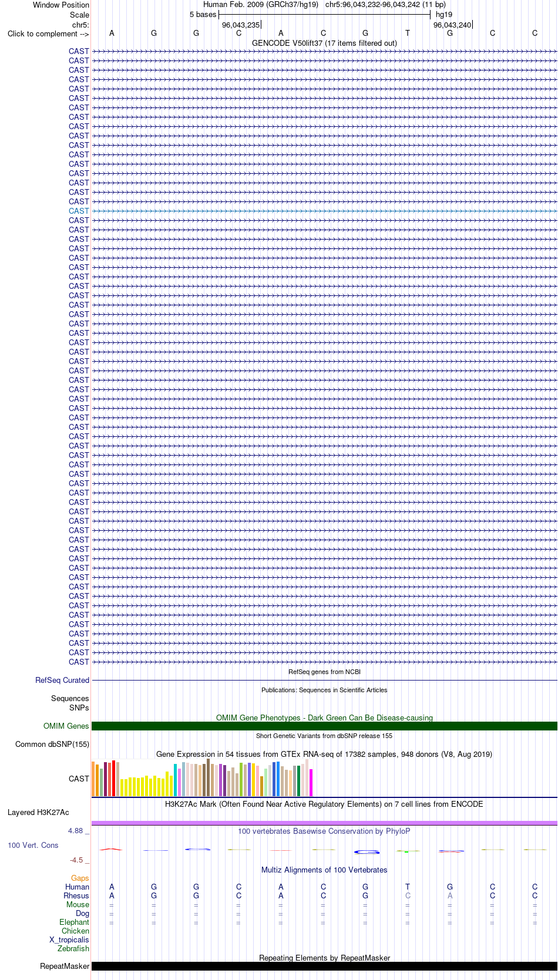Screen dimensions: 558x980
Task: Click the Elephant species label
Action: [x=74, y=922]
